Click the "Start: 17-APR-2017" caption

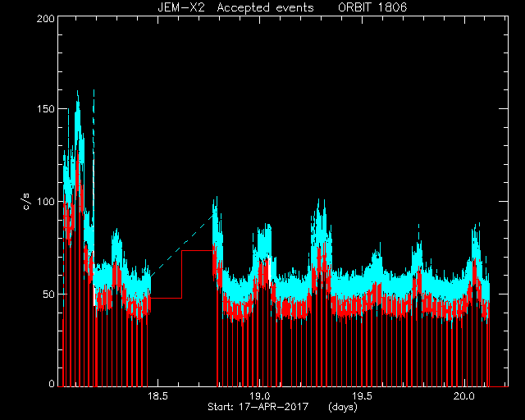[x=258, y=407]
